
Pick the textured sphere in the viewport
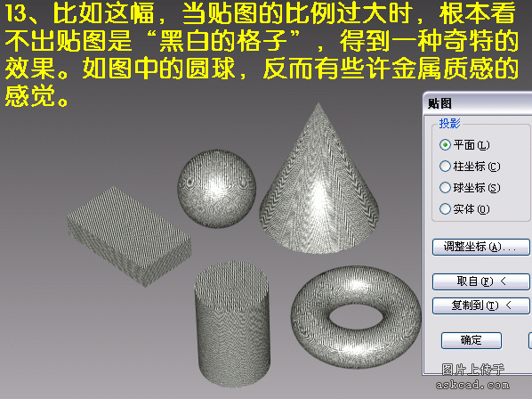216,189
